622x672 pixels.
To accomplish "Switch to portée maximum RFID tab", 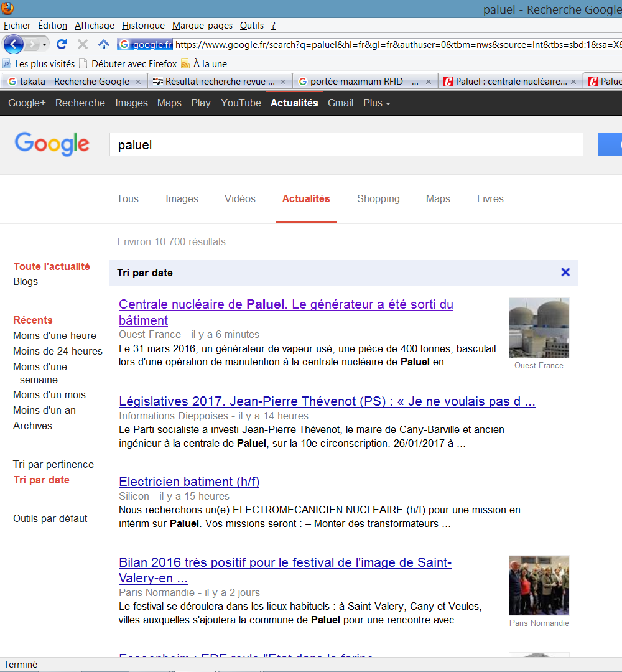I will tap(359, 82).
